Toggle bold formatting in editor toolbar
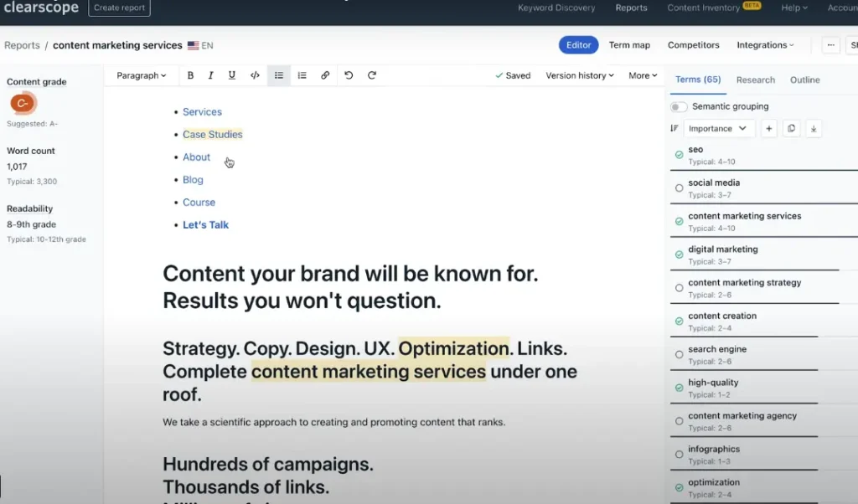The image size is (858, 504). [190, 75]
